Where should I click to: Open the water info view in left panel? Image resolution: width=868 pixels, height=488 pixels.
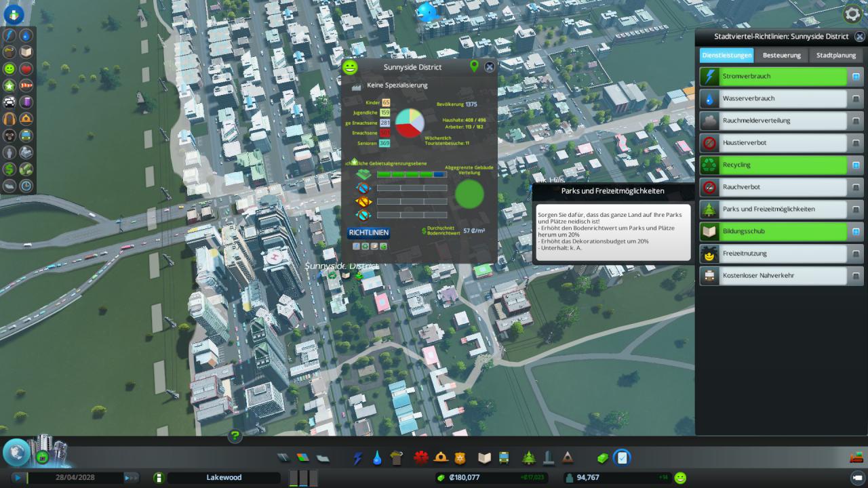pos(26,35)
